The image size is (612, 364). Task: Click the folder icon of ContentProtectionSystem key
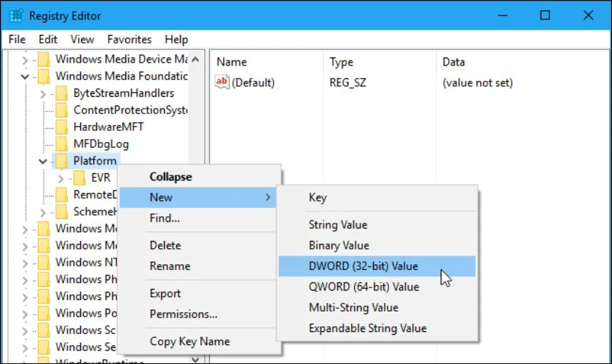[x=62, y=110]
